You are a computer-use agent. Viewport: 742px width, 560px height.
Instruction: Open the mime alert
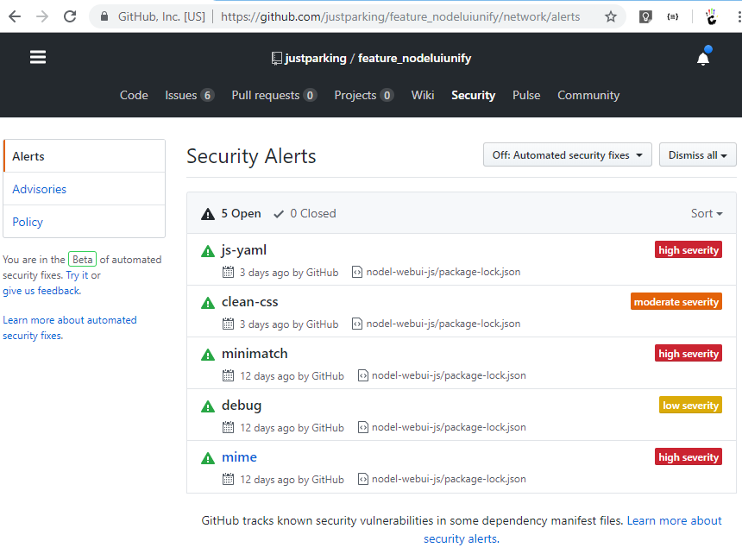pos(240,456)
